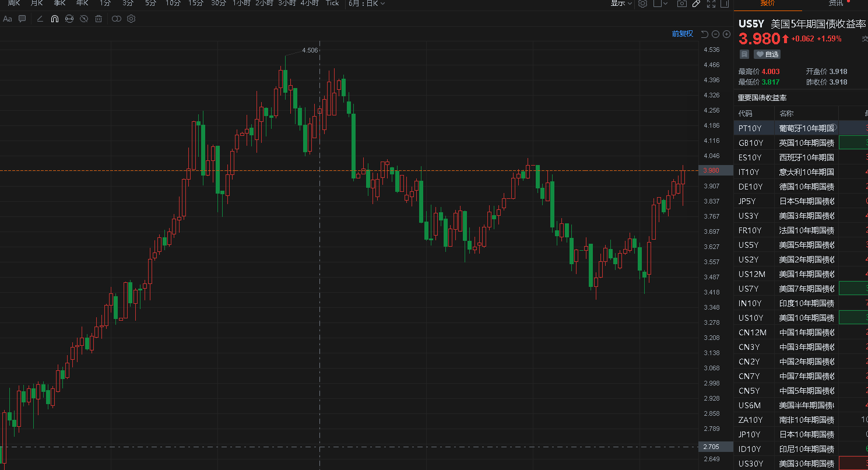
Task: Switch to the 年K yearly chart
Action: (x=82, y=3)
